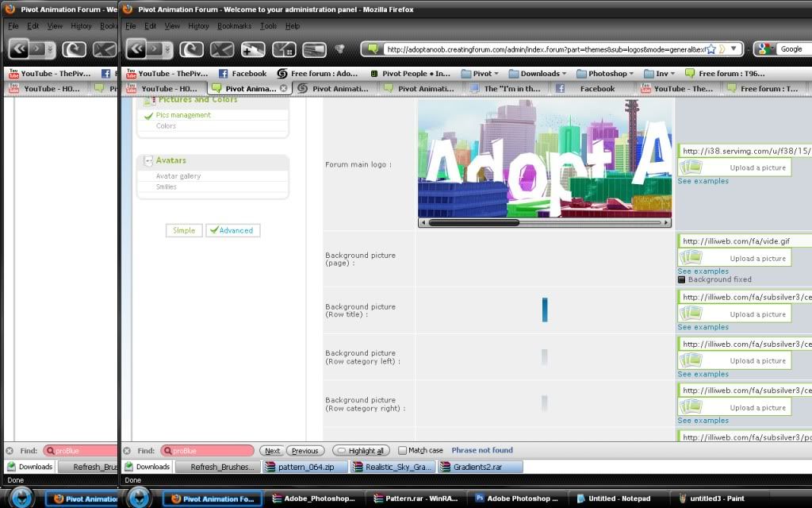
Task: Open the pattern_064.zip download item
Action: tap(305, 467)
